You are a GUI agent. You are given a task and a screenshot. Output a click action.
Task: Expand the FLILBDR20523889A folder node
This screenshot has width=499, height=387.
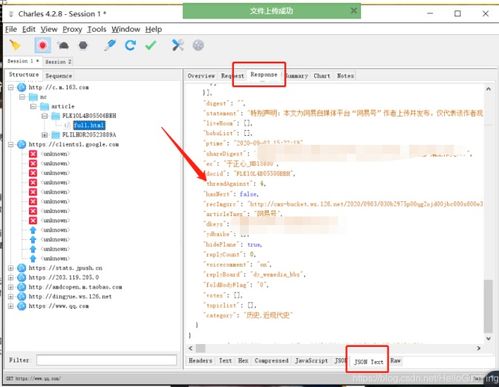pyautogui.click(x=45, y=135)
